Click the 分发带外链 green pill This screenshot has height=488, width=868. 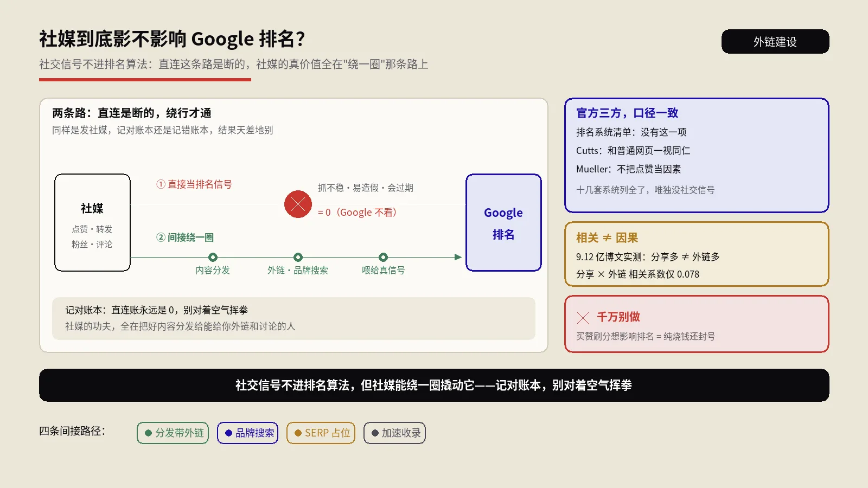173,433
